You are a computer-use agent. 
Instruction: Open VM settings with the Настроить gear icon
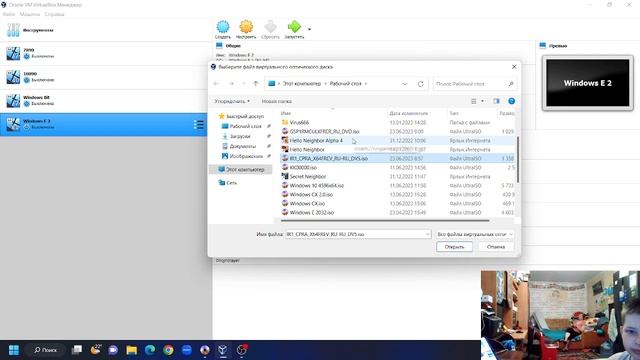(246, 29)
